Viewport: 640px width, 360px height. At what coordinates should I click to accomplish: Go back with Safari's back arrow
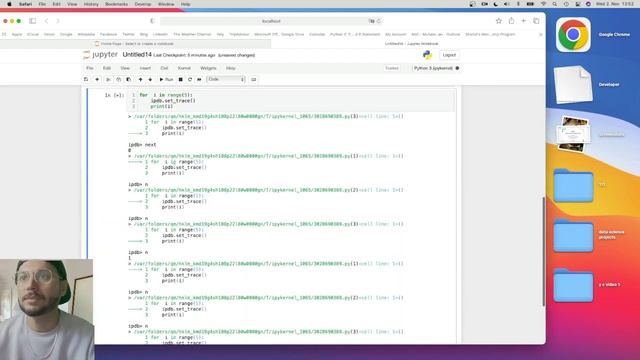(x=47, y=21)
